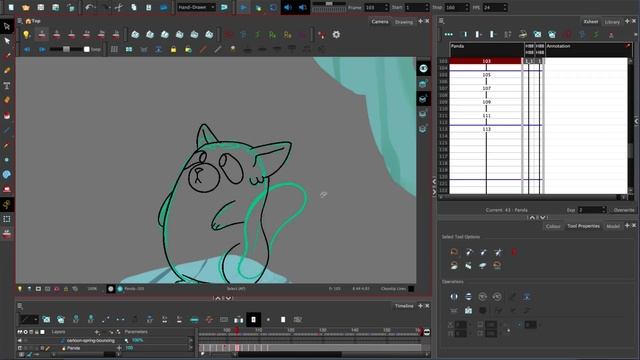Add a view with Xsheet panel plus button

(627, 21)
